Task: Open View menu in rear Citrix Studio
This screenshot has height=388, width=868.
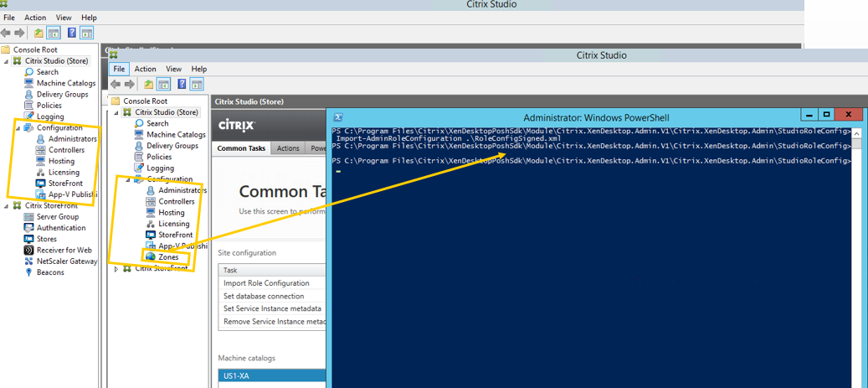Action: pyautogui.click(x=64, y=18)
